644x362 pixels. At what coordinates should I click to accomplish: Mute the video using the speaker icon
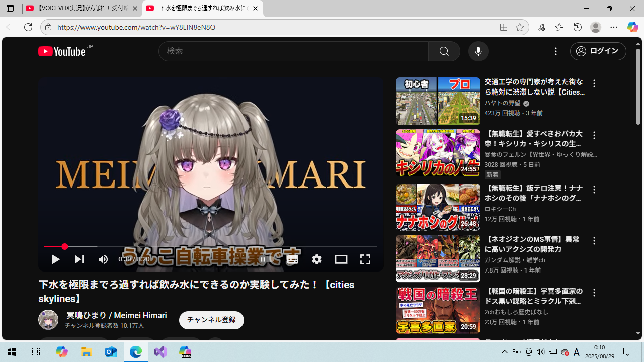pyautogui.click(x=103, y=259)
